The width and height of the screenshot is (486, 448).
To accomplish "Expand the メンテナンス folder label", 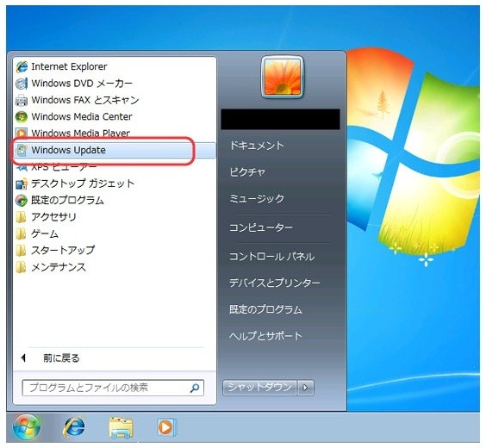I will click(x=59, y=267).
